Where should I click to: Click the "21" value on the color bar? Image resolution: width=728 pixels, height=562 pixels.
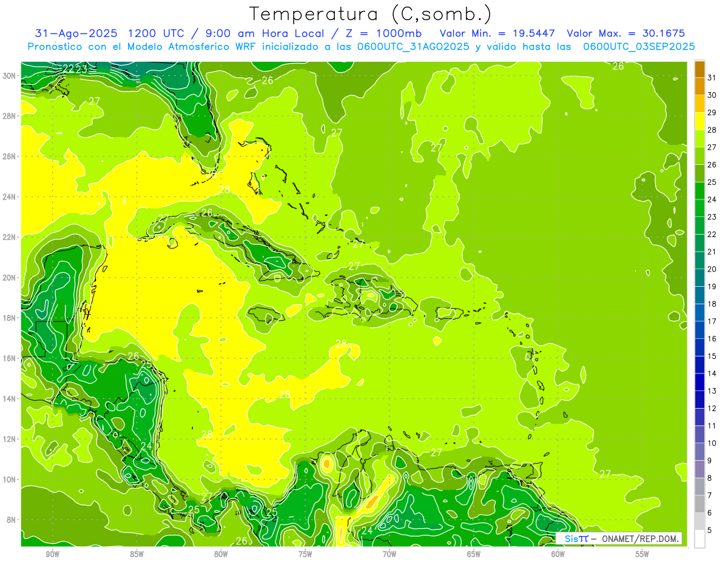point(712,252)
